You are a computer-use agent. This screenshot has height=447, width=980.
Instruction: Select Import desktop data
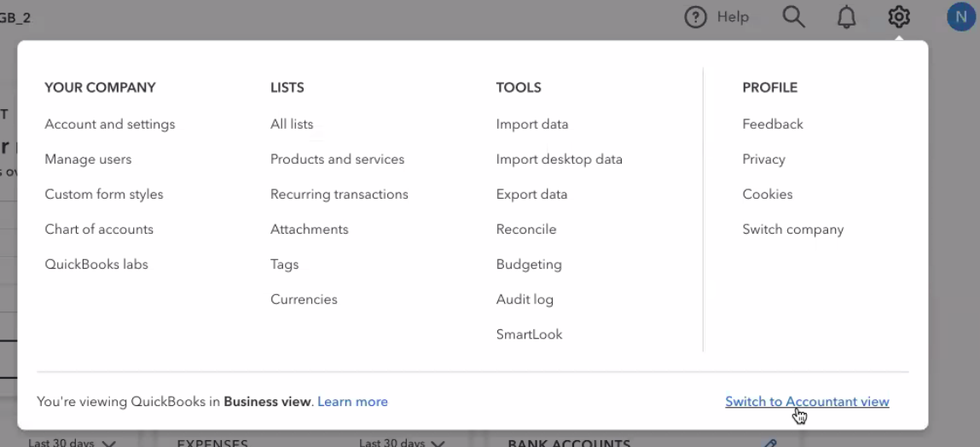click(559, 159)
